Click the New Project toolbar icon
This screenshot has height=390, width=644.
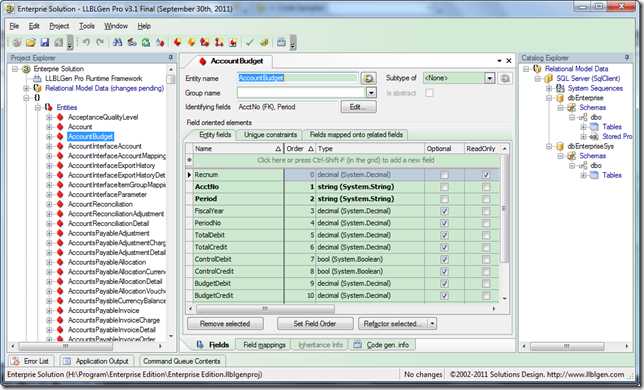click(x=17, y=42)
